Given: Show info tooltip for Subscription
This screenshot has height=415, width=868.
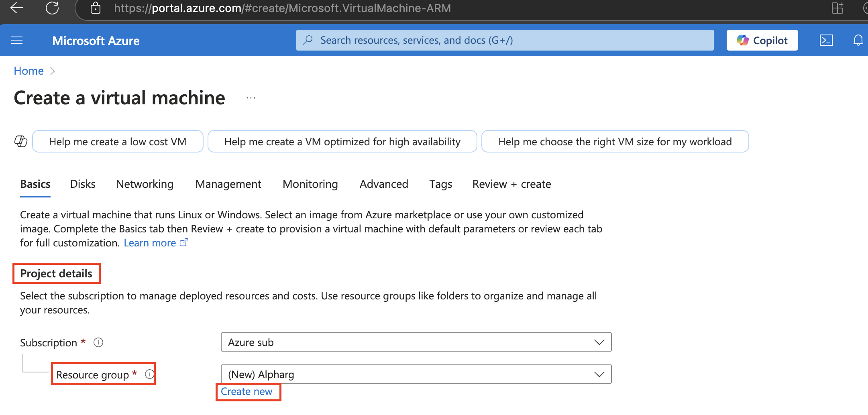Looking at the screenshot, I should [x=98, y=342].
